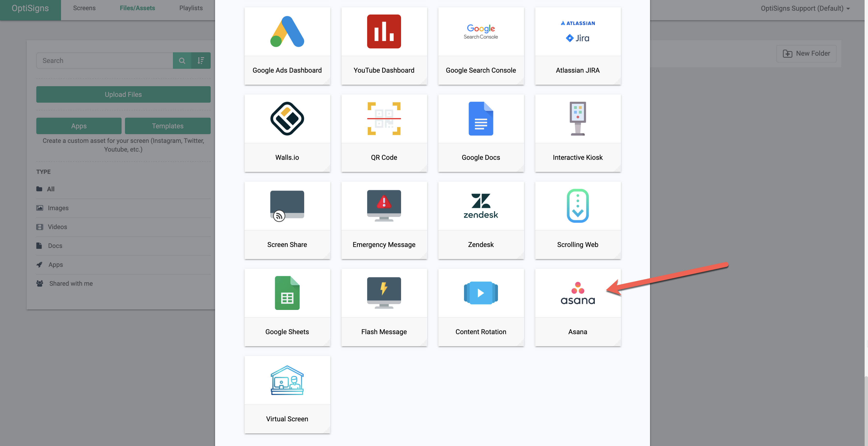Click the search input field
The image size is (868, 446).
pyautogui.click(x=105, y=60)
